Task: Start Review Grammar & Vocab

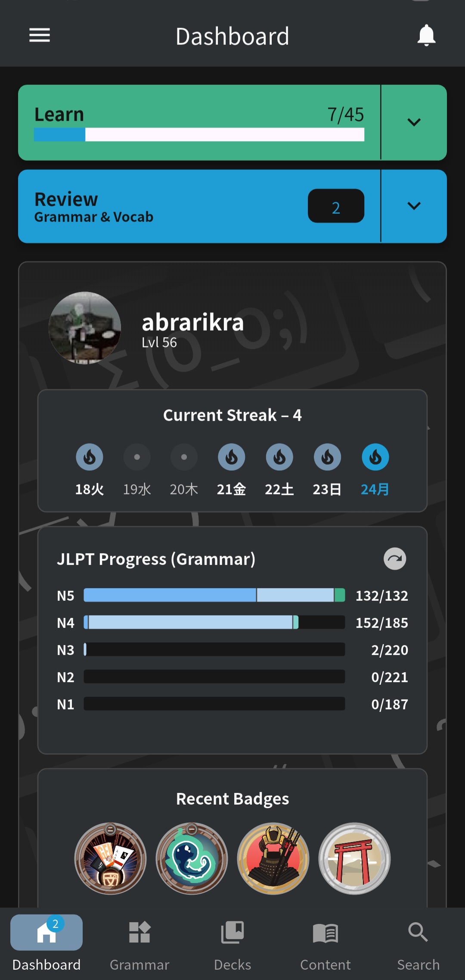Action: pos(199,206)
